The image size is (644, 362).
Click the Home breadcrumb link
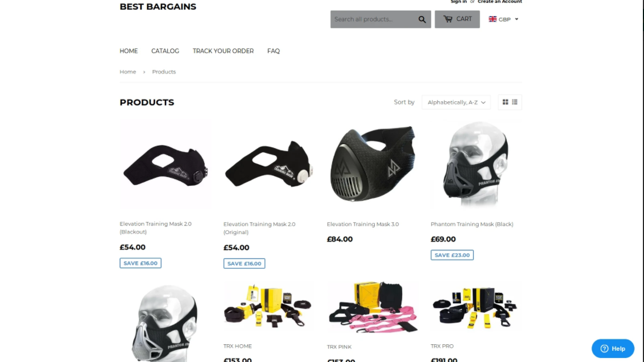tap(128, 72)
